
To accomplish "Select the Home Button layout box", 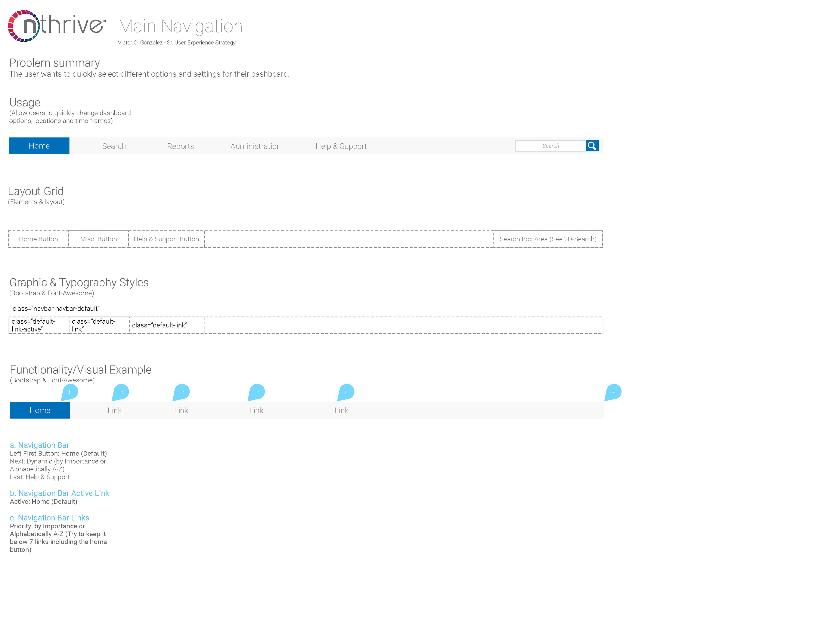I will (x=38, y=239).
